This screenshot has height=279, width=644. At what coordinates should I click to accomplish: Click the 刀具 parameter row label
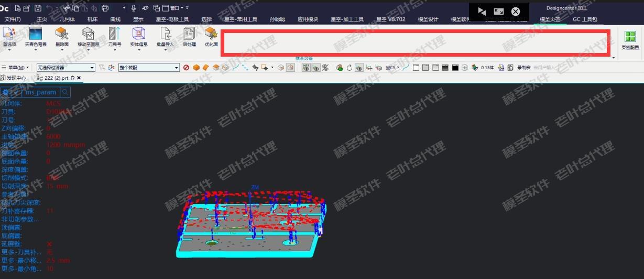(x=8, y=111)
